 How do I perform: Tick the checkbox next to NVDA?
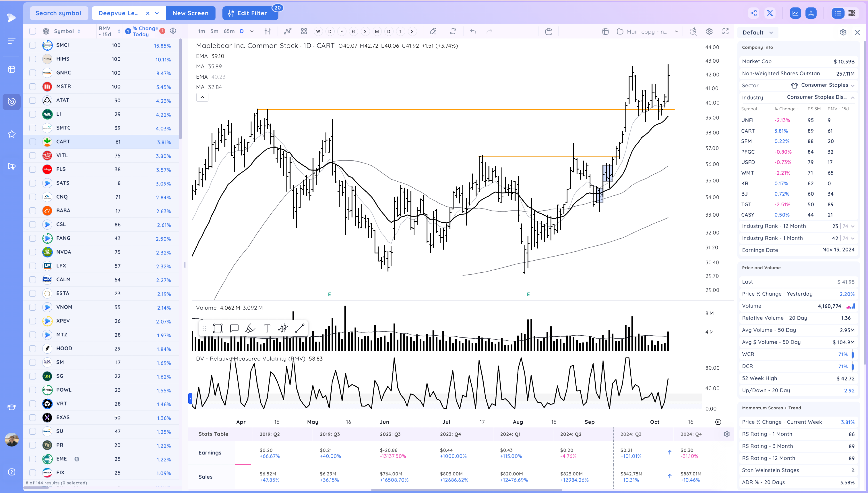coord(33,252)
